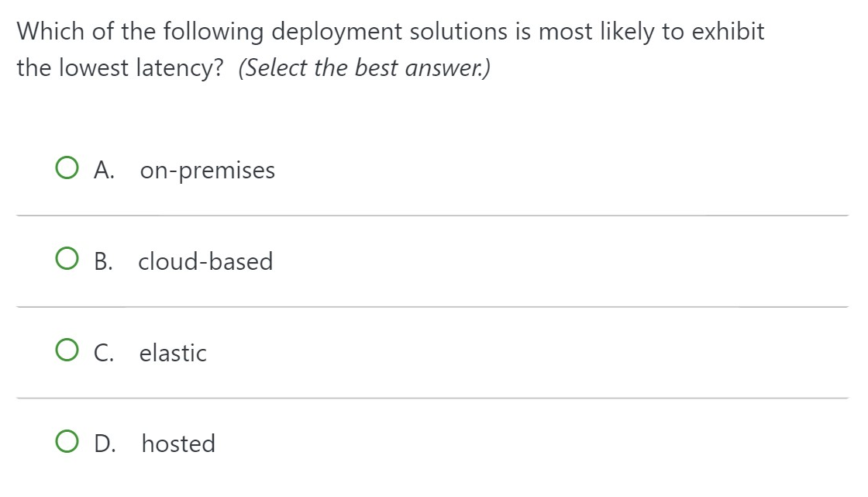
Task: Click the 'hosted' answer text
Action: pos(178,444)
